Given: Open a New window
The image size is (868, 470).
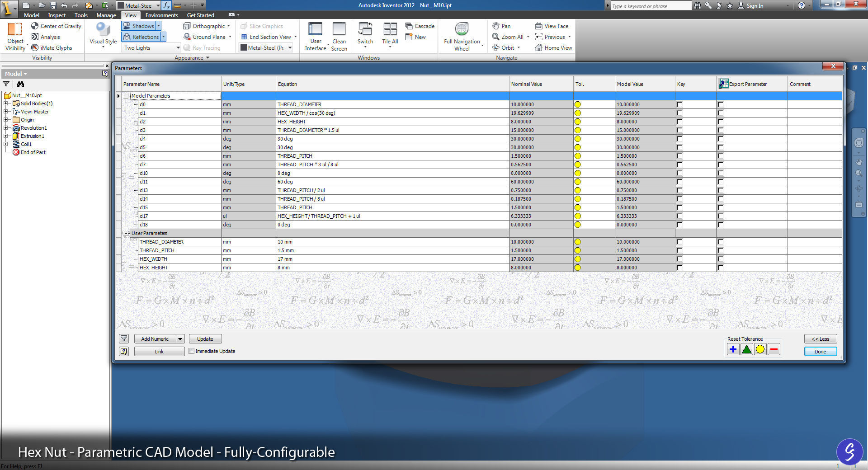Looking at the screenshot, I should [x=415, y=37].
